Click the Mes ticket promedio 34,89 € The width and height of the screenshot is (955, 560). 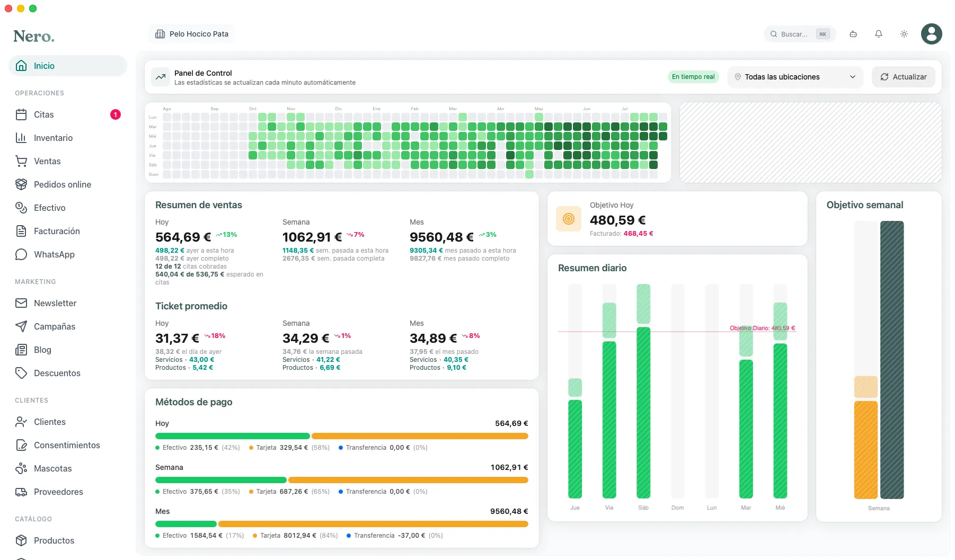click(434, 338)
